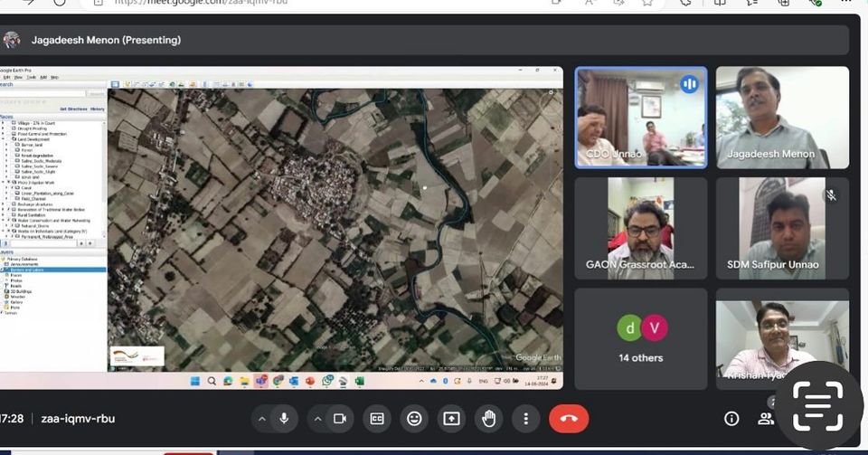Viewport: 868px width, 455px height.
Task: Open the Help menu in Google Earth
Action: click(x=55, y=78)
